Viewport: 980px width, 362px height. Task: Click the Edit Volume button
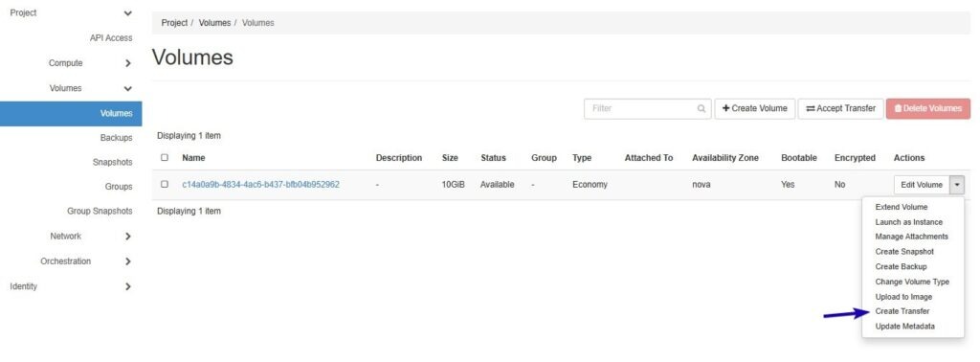coord(922,185)
